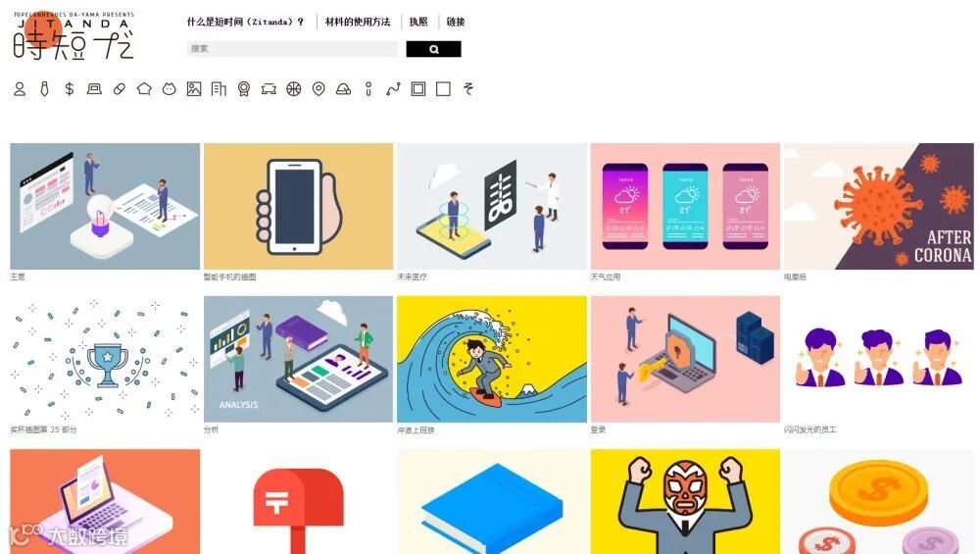Select the necktie business category icon

coord(44,89)
